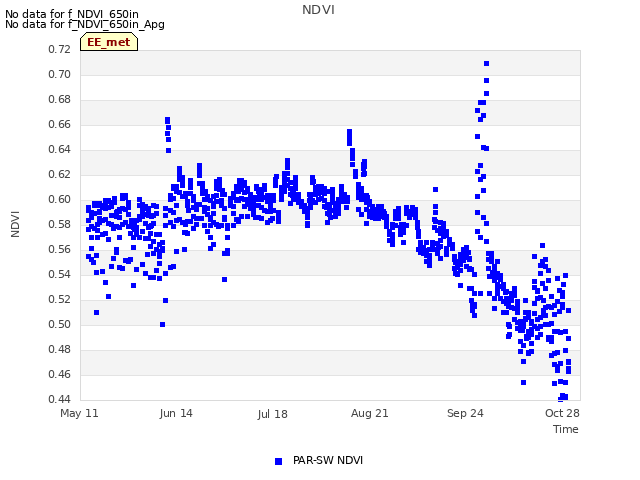Click the 0.54 y-axis tick label

(60, 275)
